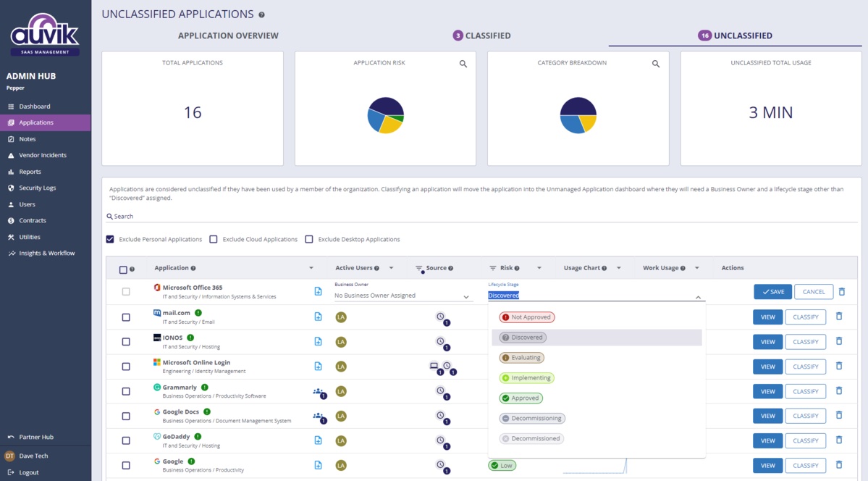Open the Application Overview tab

point(227,35)
